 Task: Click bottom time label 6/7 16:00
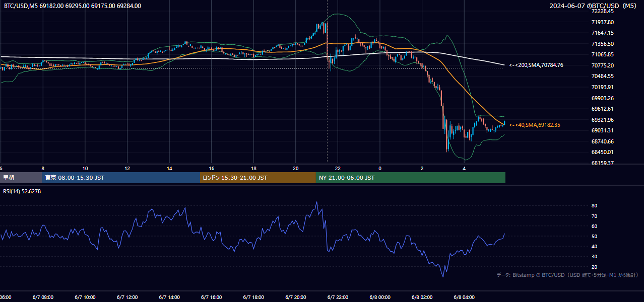[212, 297]
